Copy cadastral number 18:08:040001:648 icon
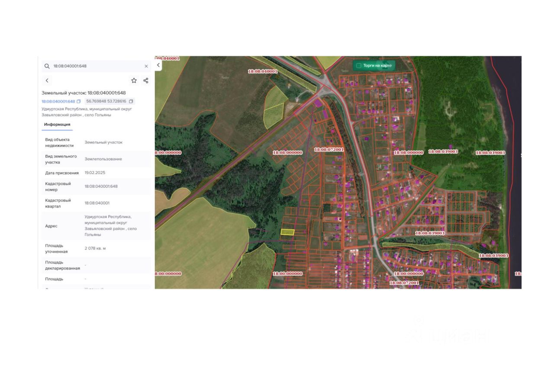Viewport: 554px width, 392px height. [79, 101]
